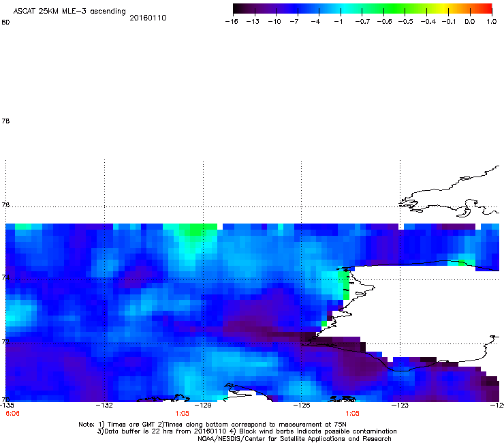
Task: Click the -0.1 color bar label
Action: click(x=448, y=22)
